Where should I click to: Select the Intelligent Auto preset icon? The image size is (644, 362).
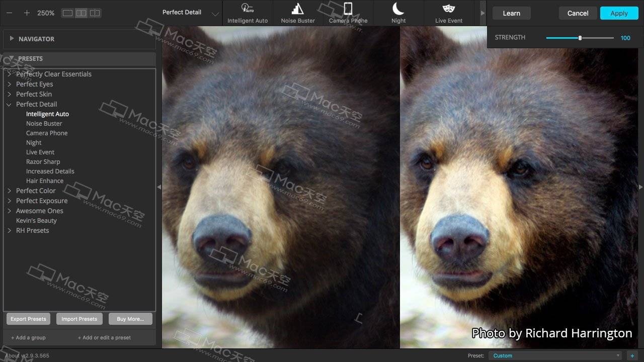[247, 9]
